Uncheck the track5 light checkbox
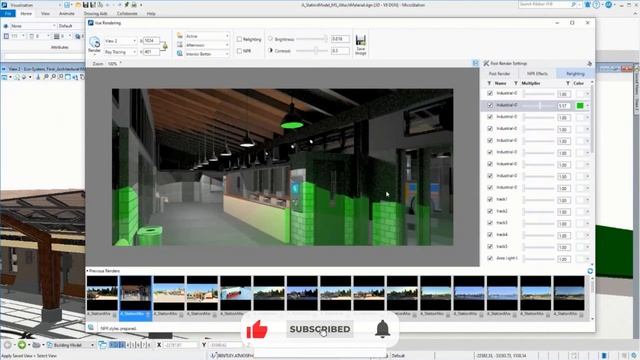 [490, 247]
